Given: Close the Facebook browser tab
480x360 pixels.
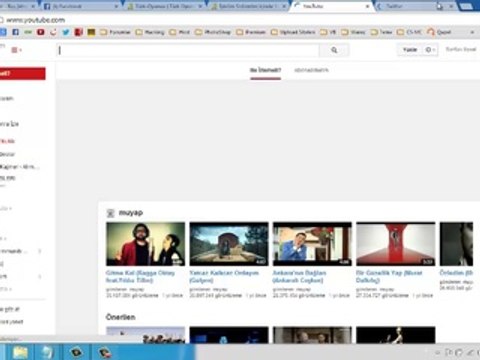Looking at the screenshot, I should 116,6.
